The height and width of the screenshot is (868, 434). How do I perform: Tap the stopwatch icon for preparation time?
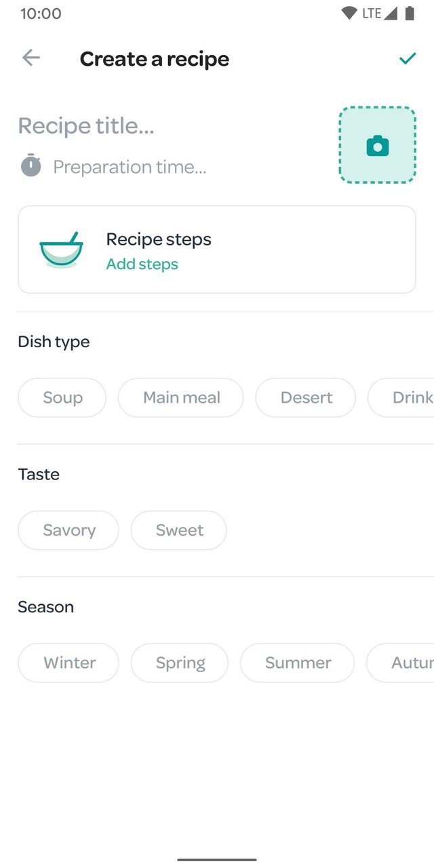tap(31, 166)
